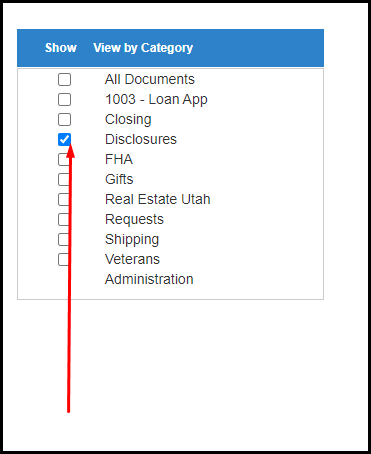Check the Real Estate Utah box

point(64,199)
